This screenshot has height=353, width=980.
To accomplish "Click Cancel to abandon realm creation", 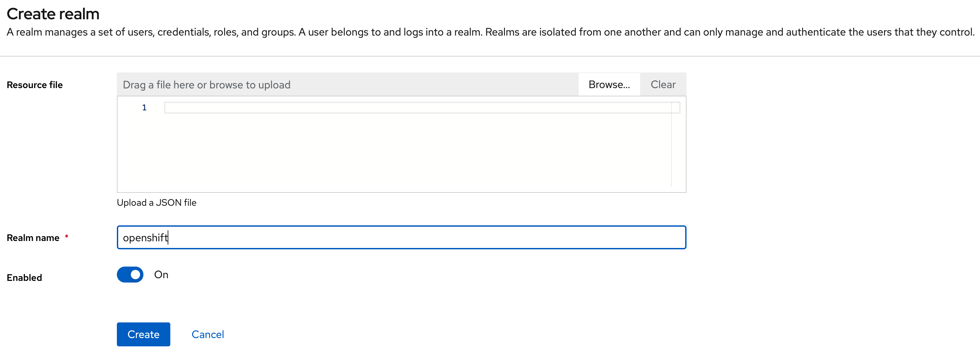I will (208, 334).
